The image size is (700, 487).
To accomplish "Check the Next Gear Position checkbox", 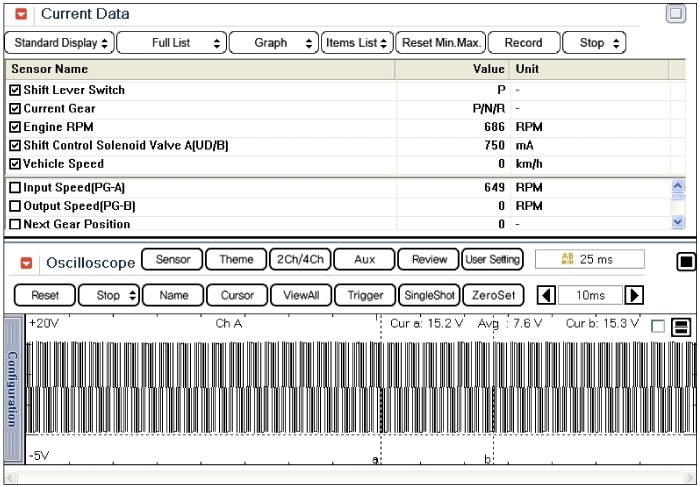I will point(15,224).
